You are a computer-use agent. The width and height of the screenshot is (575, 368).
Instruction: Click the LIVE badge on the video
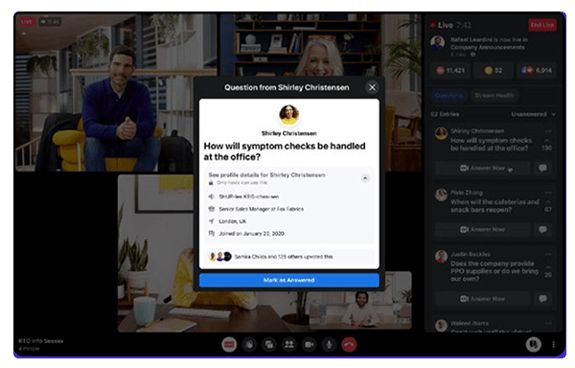pyautogui.click(x=27, y=22)
